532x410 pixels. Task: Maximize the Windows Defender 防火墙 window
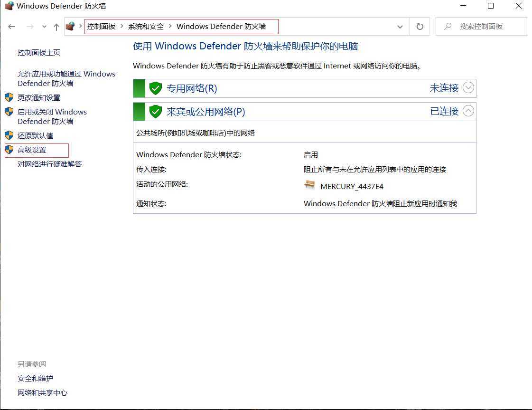[x=491, y=6]
